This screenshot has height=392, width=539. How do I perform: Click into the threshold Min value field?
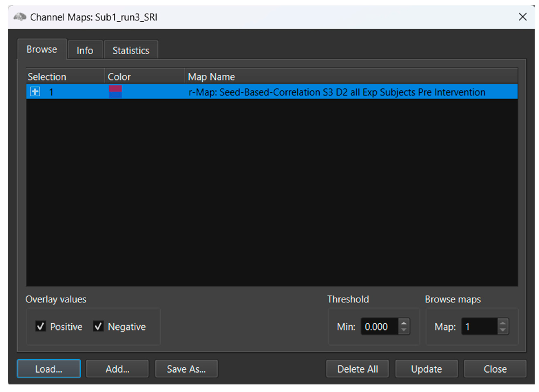tap(379, 327)
